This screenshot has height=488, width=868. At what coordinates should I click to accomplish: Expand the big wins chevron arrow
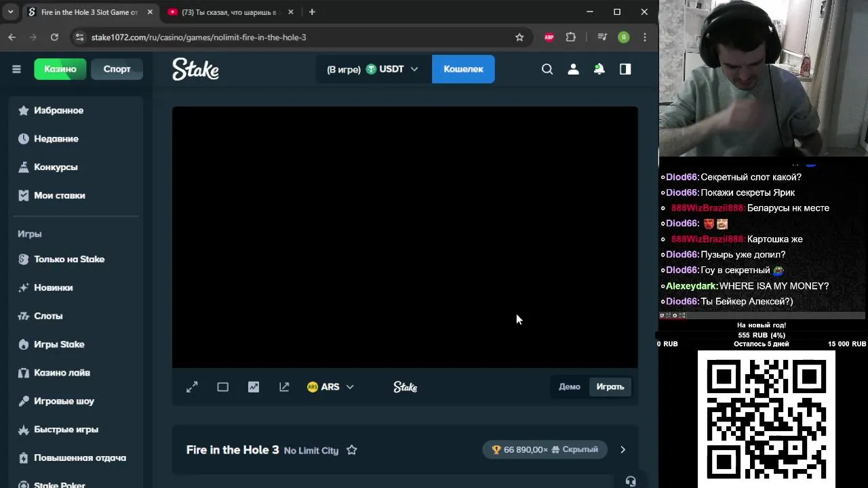click(623, 450)
